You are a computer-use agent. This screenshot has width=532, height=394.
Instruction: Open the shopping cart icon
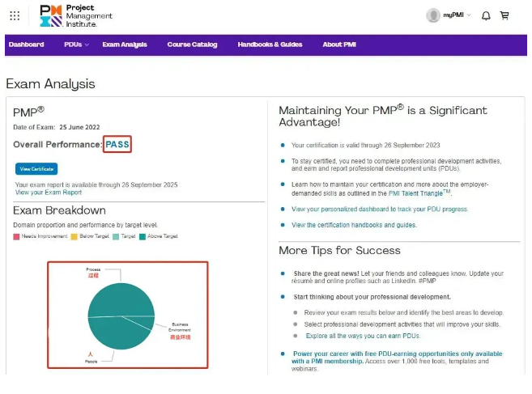pyautogui.click(x=504, y=15)
